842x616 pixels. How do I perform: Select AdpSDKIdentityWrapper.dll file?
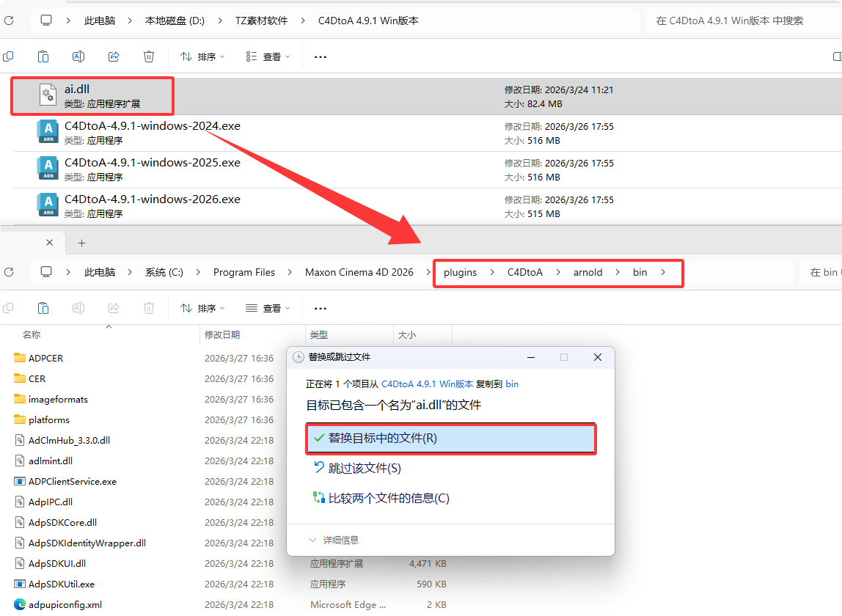pyautogui.click(x=87, y=543)
